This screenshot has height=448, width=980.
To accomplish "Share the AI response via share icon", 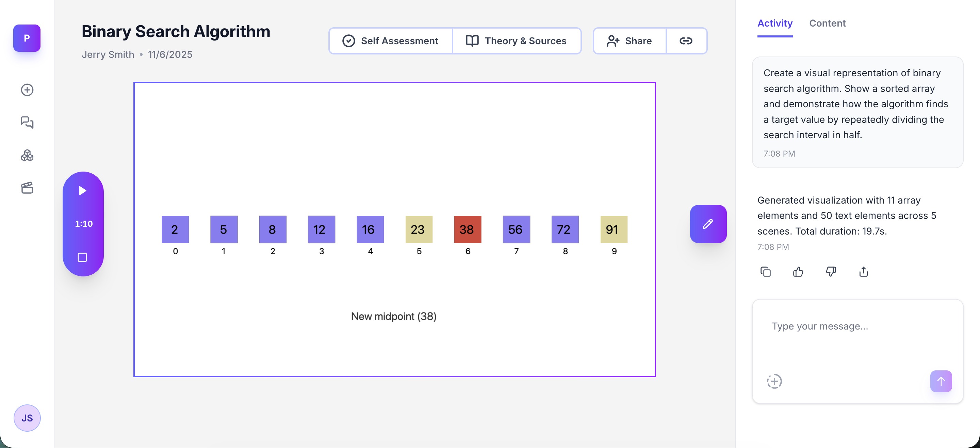I will [x=863, y=271].
